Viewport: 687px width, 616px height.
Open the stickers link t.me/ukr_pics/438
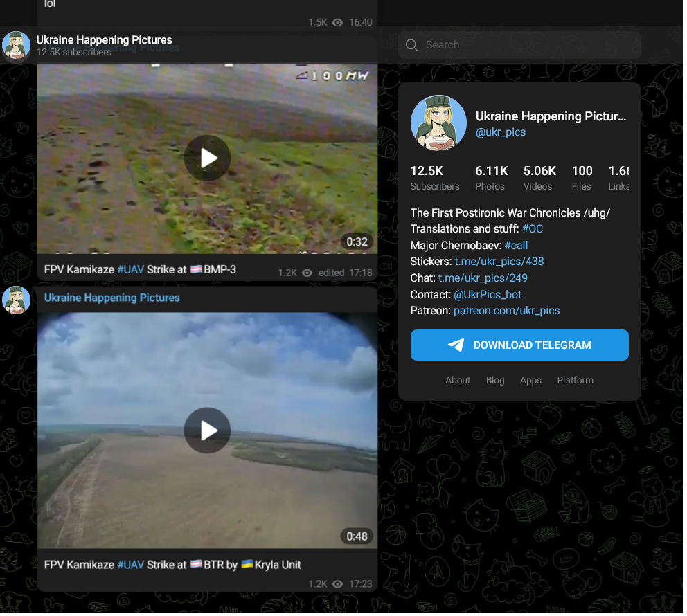click(x=499, y=262)
